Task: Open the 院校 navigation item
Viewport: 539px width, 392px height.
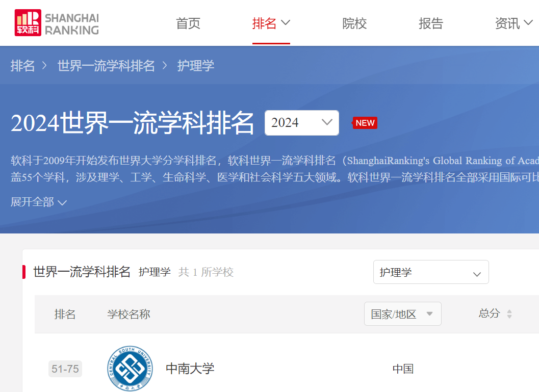Action: point(354,23)
